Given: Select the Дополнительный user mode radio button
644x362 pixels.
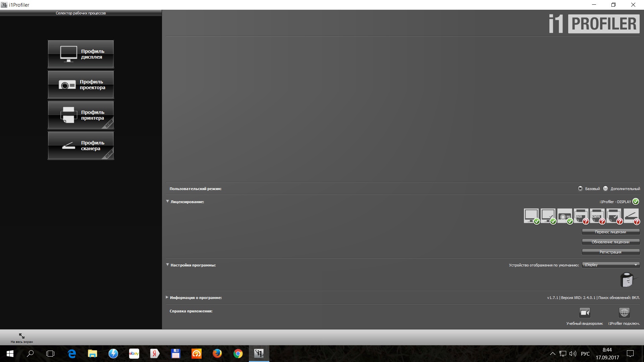Looking at the screenshot, I should pyautogui.click(x=605, y=188).
